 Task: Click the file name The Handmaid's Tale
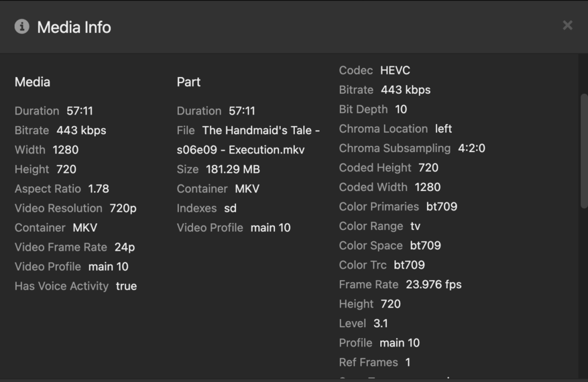(x=261, y=131)
